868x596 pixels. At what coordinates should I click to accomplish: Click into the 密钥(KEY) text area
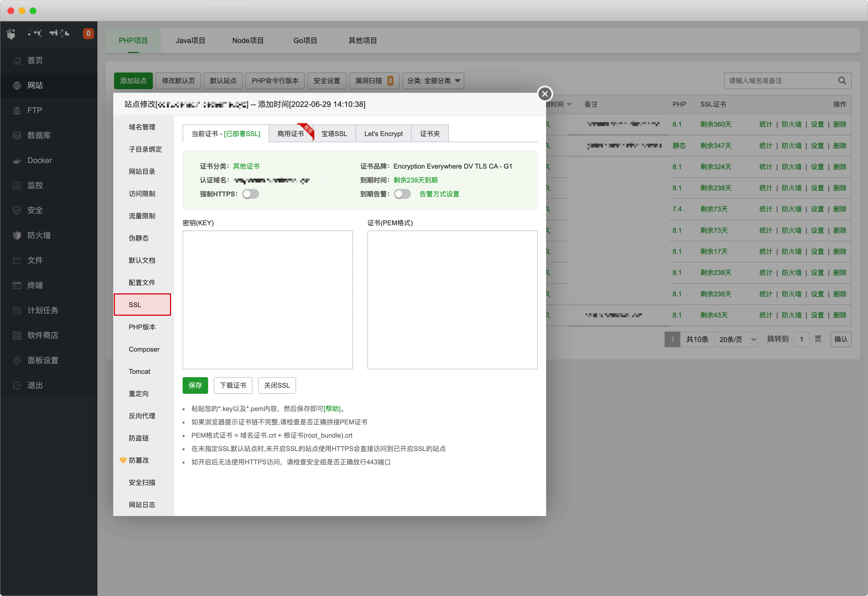[268, 299]
